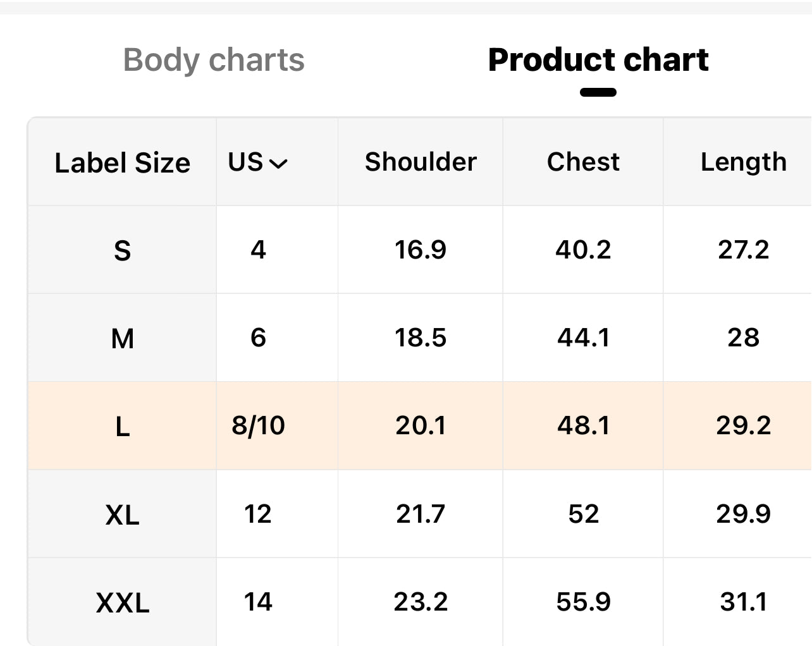Select the S label size row
This screenshot has height=646, width=812.
point(122,250)
